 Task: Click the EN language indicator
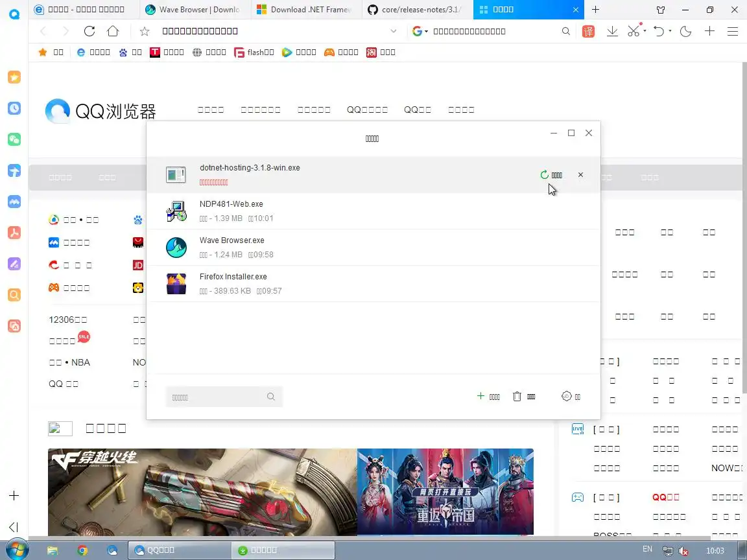[647, 549]
